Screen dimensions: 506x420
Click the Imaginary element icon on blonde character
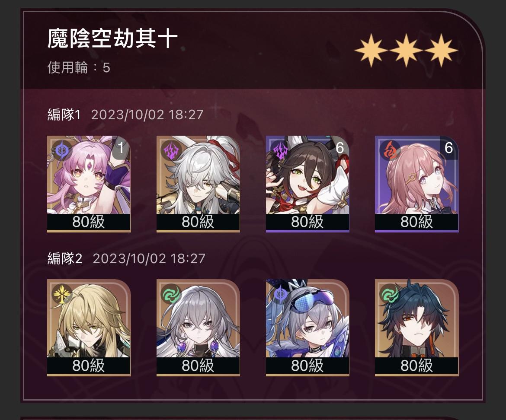pyautogui.click(x=61, y=294)
